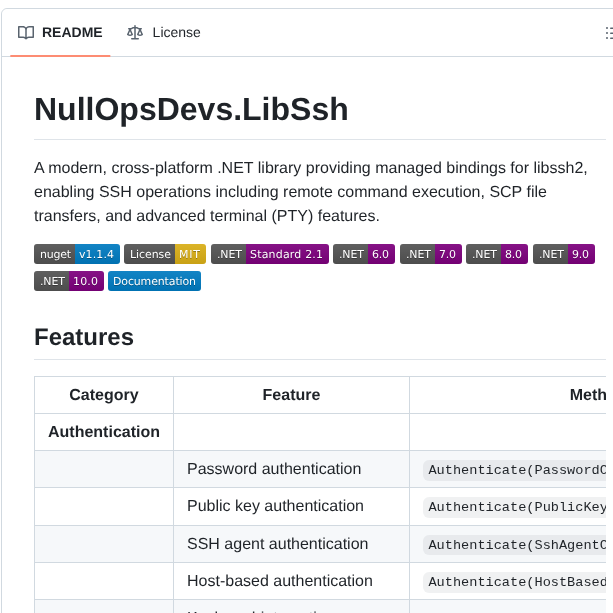Select the Public key authentication cell
Image resolution: width=613 pixels, height=613 pixels.
coord(291,506)
